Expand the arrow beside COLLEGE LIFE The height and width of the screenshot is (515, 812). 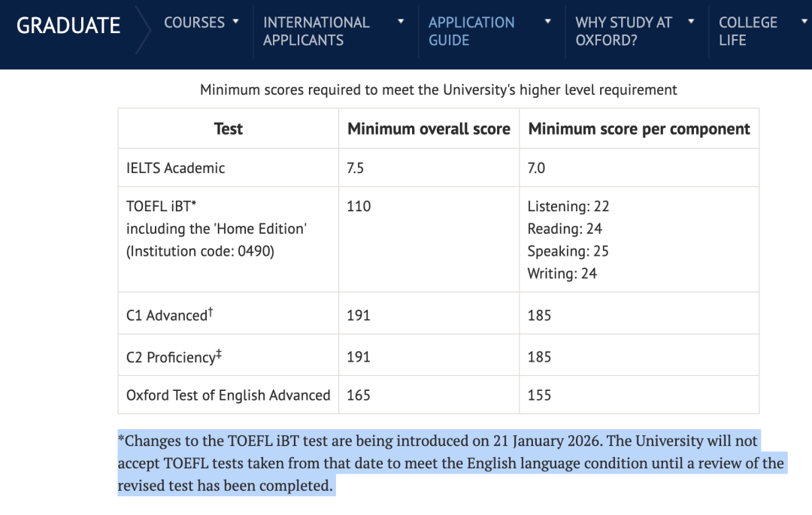tap(804, 21)
